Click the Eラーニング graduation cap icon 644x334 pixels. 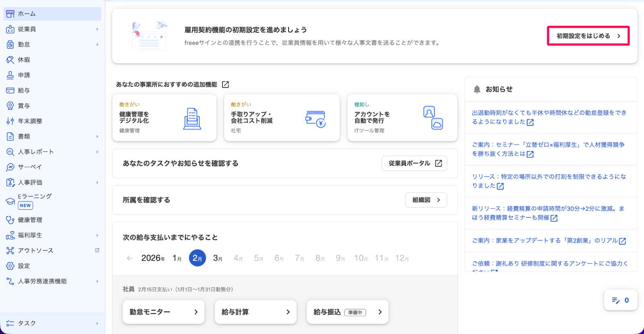pos(10,201)
